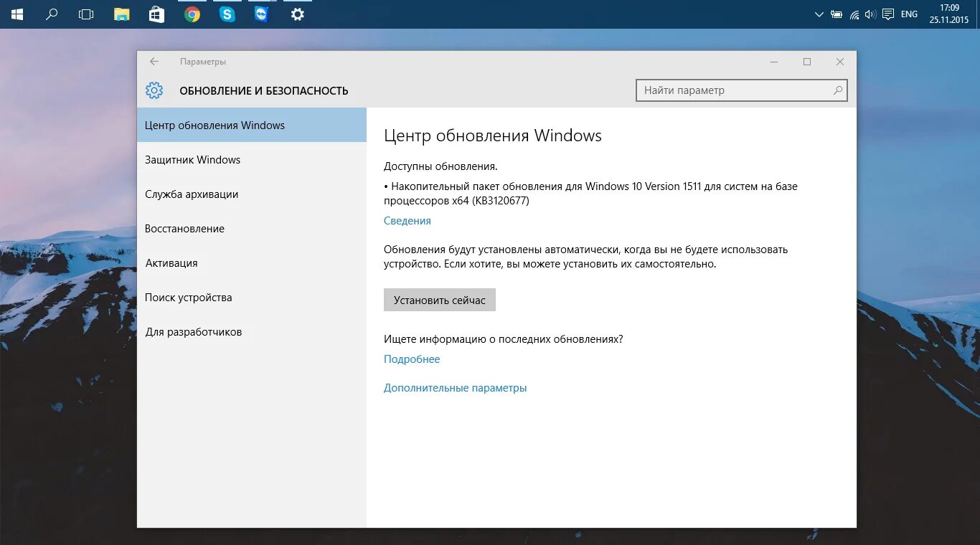Click the Найти параметр search field

pyautogui.click(x=742, y=90)
